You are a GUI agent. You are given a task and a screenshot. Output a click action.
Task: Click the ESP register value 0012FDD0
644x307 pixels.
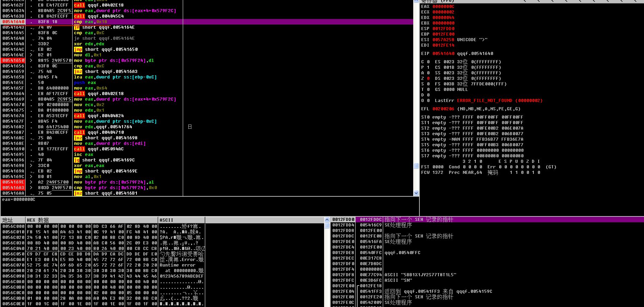click(443, 29)
